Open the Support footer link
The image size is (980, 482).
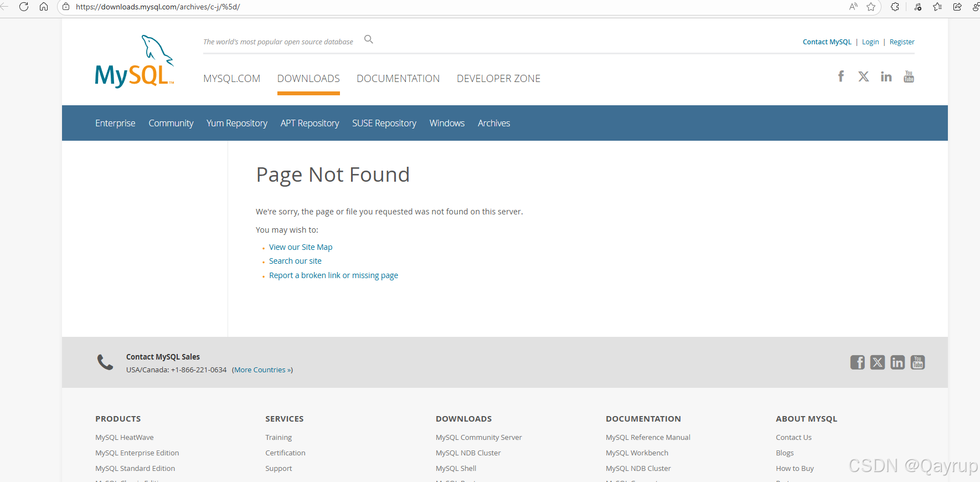coord(278,469)
